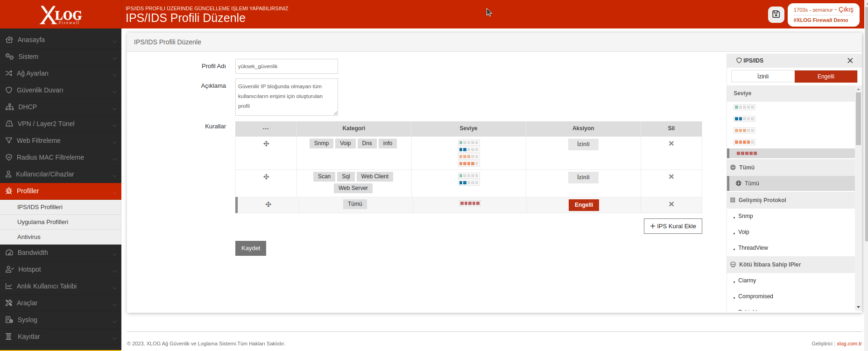Expand the Kayıtlar menu chevron
This screenshot has height=351, width=868.
tap(114, 338)
